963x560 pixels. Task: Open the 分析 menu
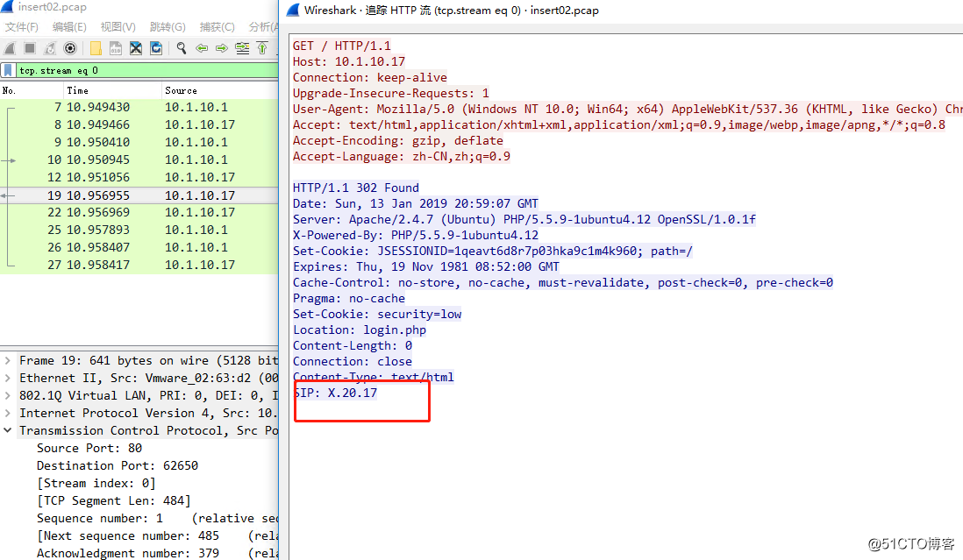263,27
